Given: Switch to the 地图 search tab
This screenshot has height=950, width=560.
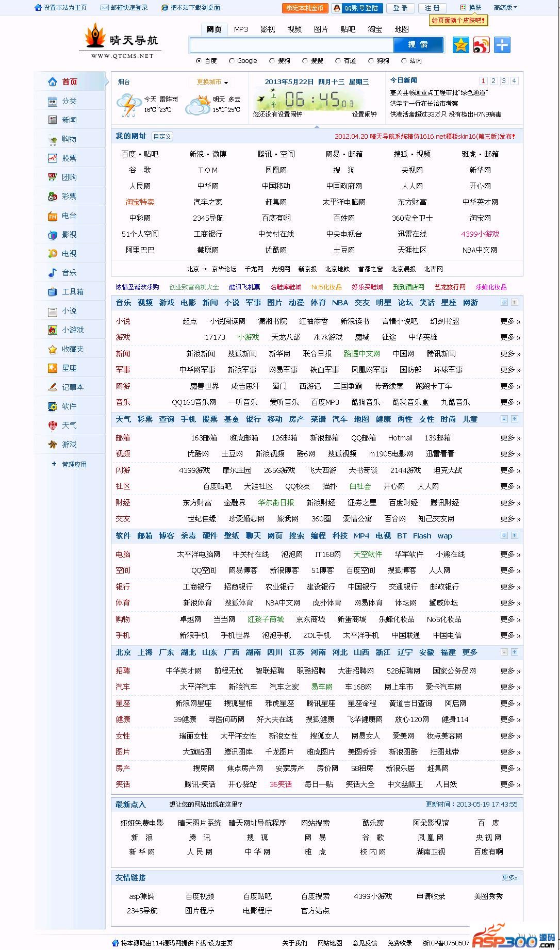Looking at the screenshot, I should click(402, 29).
